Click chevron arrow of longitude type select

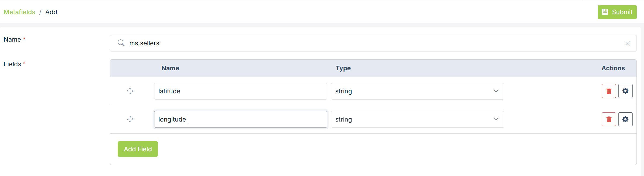tap(496, 119)
